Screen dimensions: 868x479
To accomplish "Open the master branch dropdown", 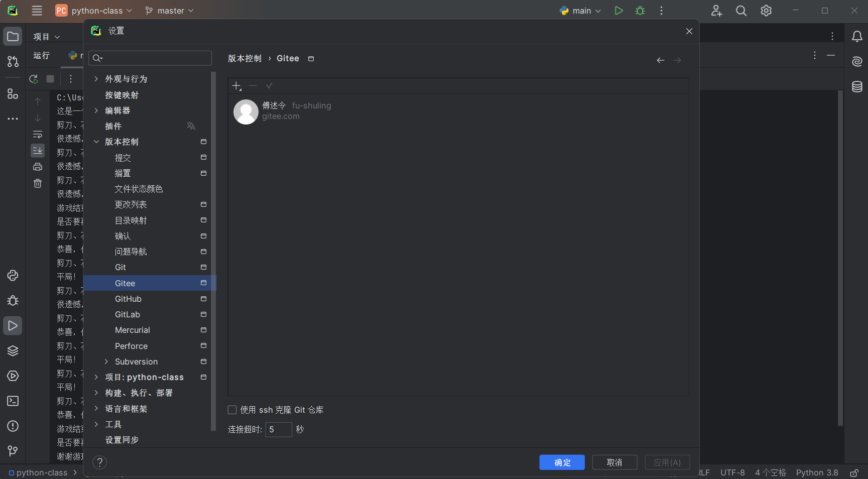I will 169,11.
